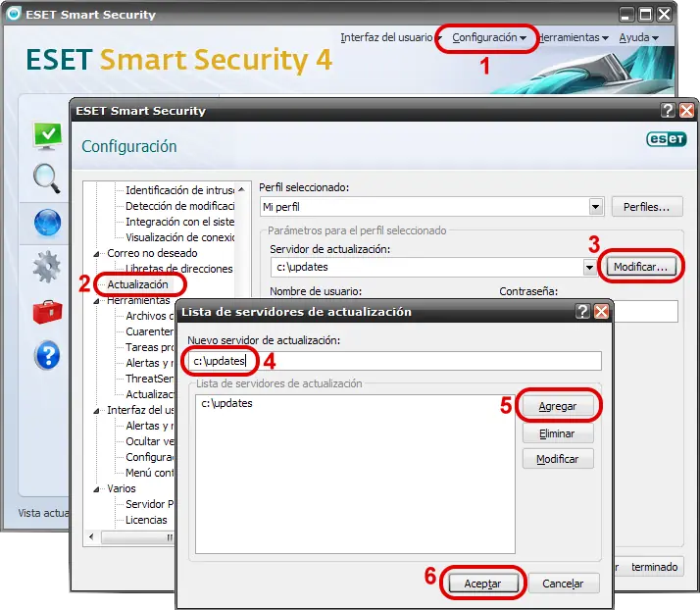Select Libretas de direcciones tree item
Image resolution: width=700 pixels, height=610 pixels.
tap(179, 269)
